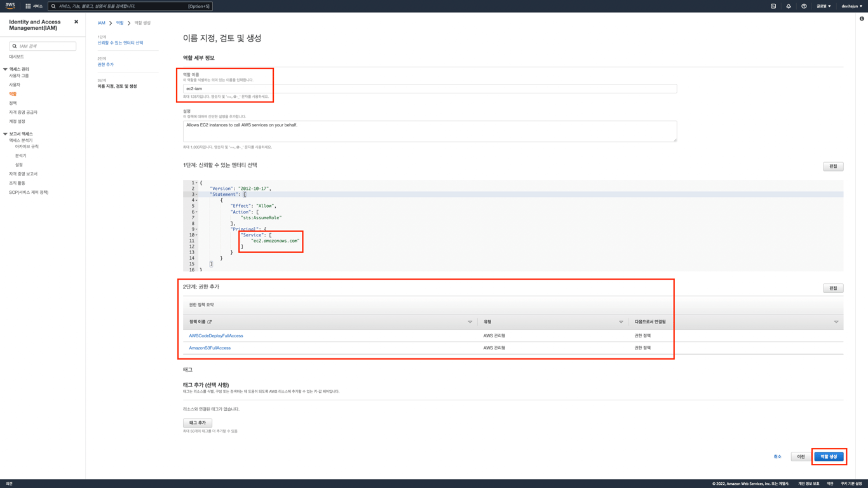Select 역할 in the sidebar
The height and width of the screenshot is (488, 868).
pos(13,94)
